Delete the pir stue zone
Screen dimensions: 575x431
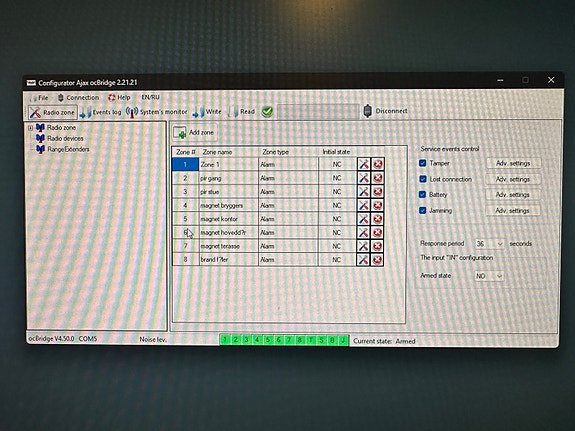378,191
